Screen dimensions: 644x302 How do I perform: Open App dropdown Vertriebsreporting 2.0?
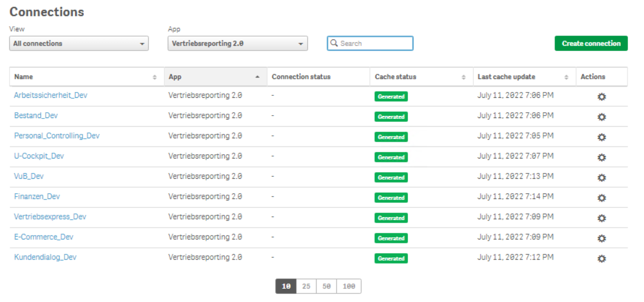click(x=238, y=43)
